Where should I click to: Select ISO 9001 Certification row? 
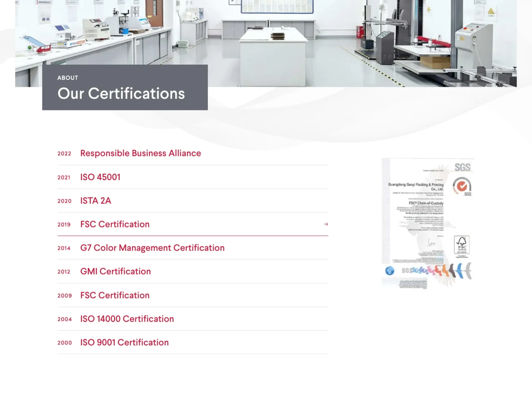(x=124, y=342)
